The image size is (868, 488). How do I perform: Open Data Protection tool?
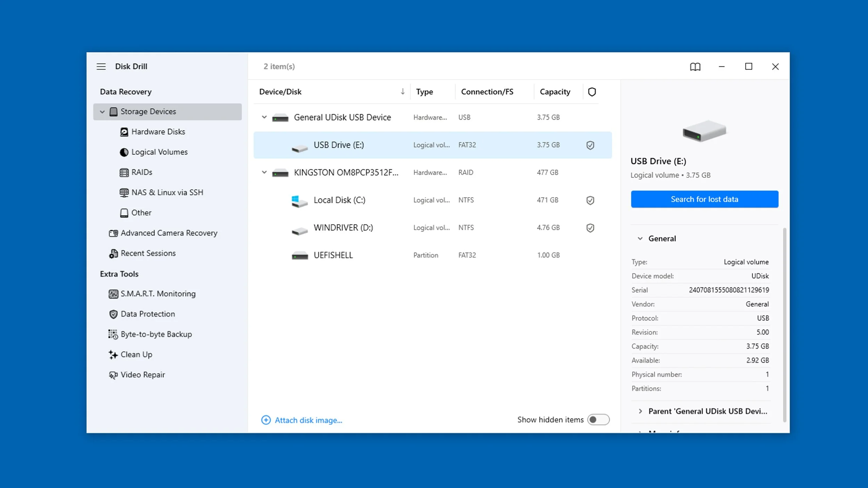point(148,314)
